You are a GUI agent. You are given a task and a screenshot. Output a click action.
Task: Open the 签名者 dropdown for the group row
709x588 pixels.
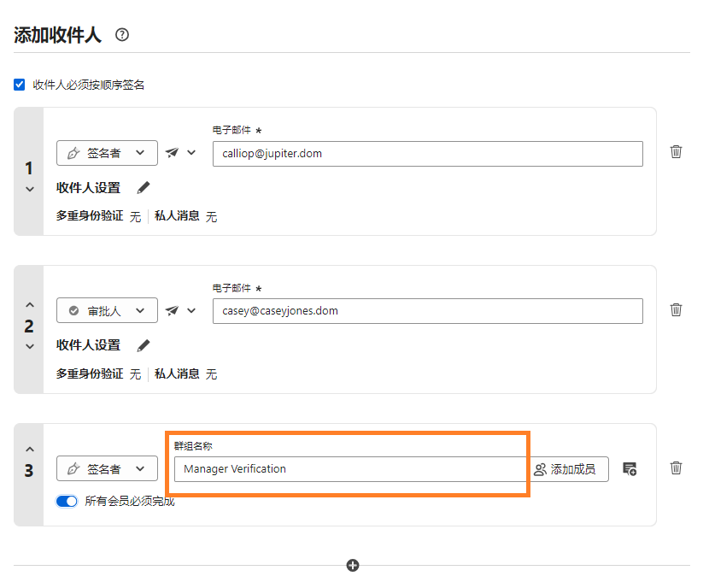pyautogui.click(x=107, y=468)
